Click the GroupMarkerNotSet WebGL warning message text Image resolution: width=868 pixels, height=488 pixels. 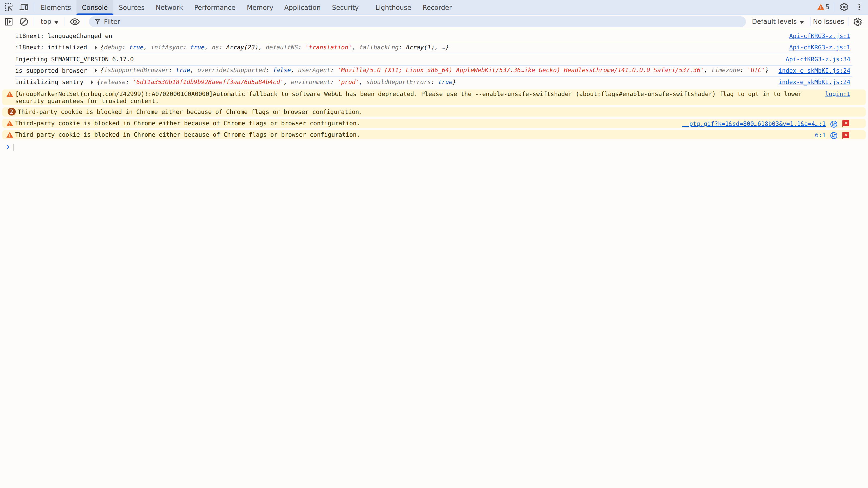[x=409, y=97]
